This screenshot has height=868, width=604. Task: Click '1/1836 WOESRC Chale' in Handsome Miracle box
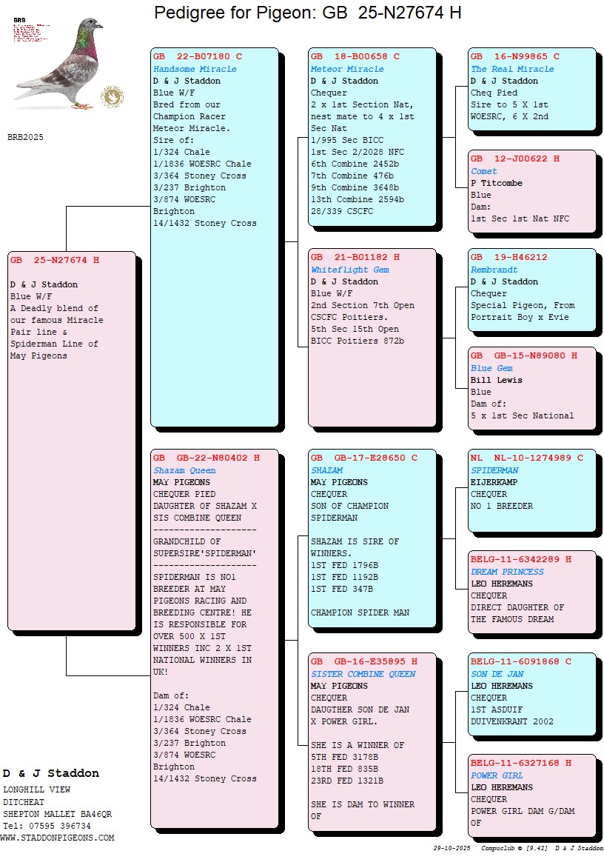pyautogui.click(x=202, y=164)
